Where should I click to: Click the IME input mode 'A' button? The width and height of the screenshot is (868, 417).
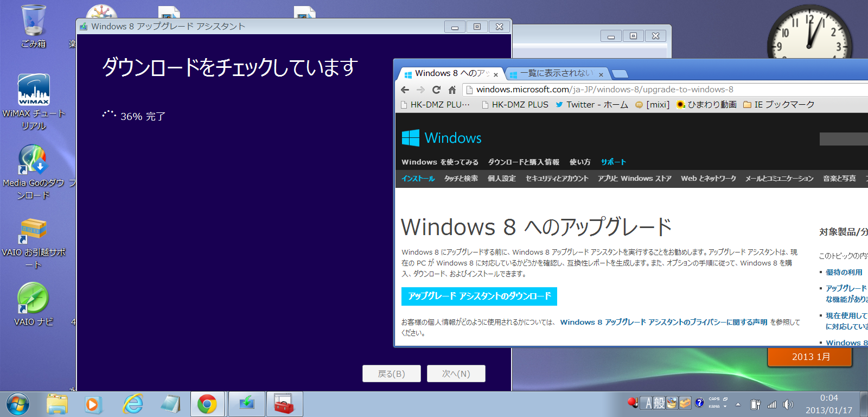pos(647,403)
